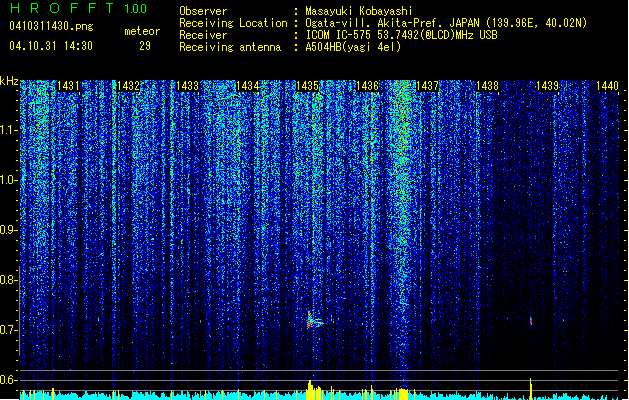Click the 1435 time marker

click(x=307, y=86)
